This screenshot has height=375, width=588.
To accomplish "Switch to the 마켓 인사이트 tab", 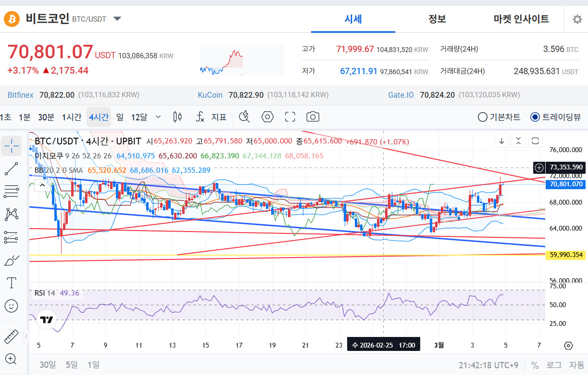I will [x=521, y=19].
